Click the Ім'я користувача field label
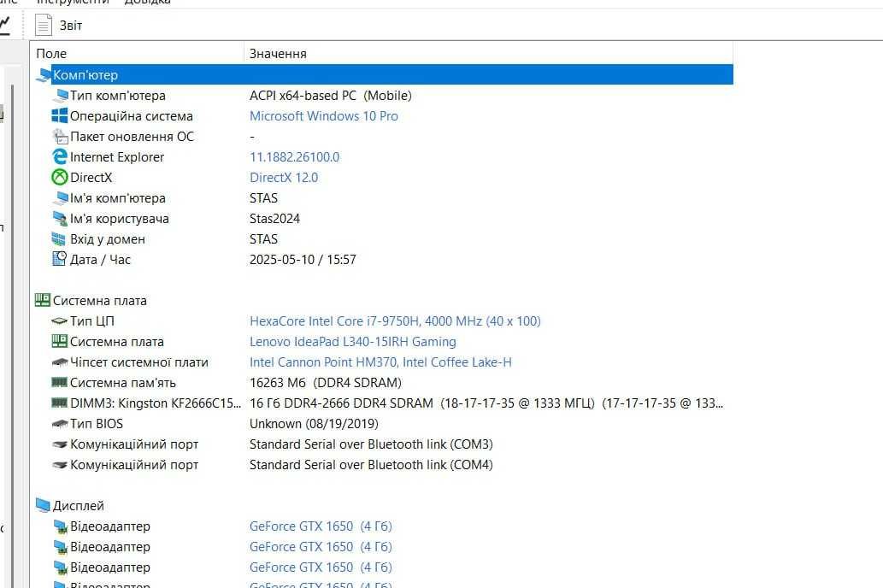Viewport: 883px width, 588px height. coord(120,219)
